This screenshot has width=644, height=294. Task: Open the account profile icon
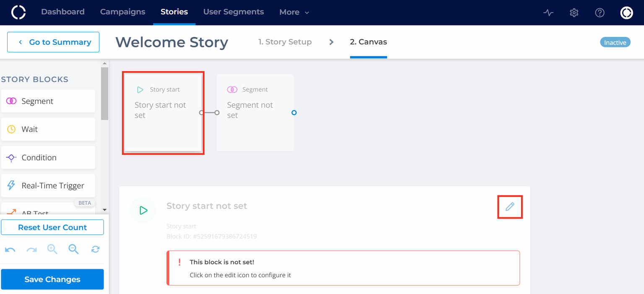(x=627, y=13)
